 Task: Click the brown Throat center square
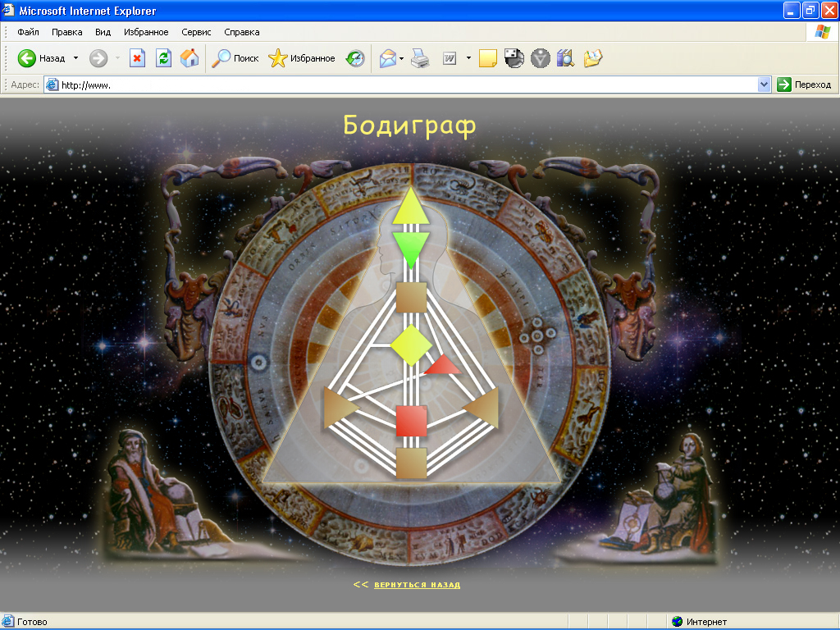click(411, 297)
